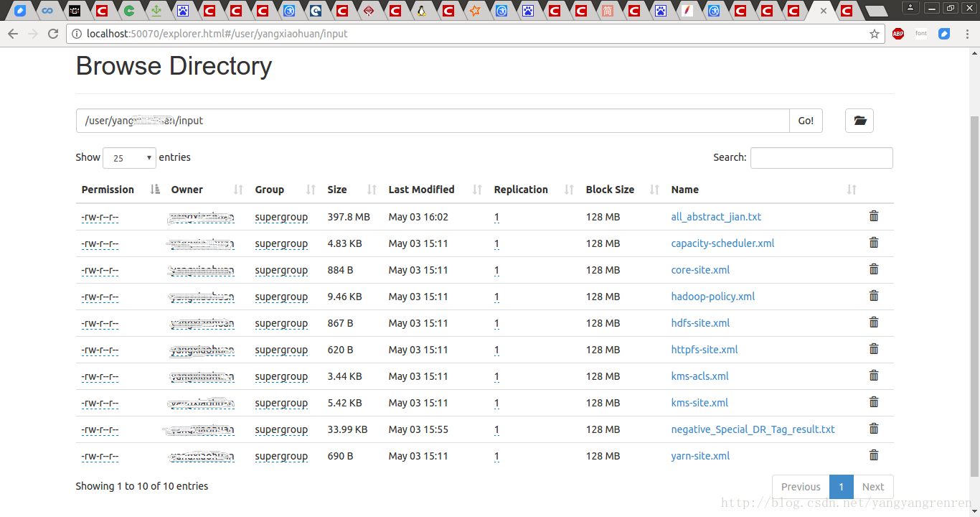Go to the Next page of entries

coord(873,487)
